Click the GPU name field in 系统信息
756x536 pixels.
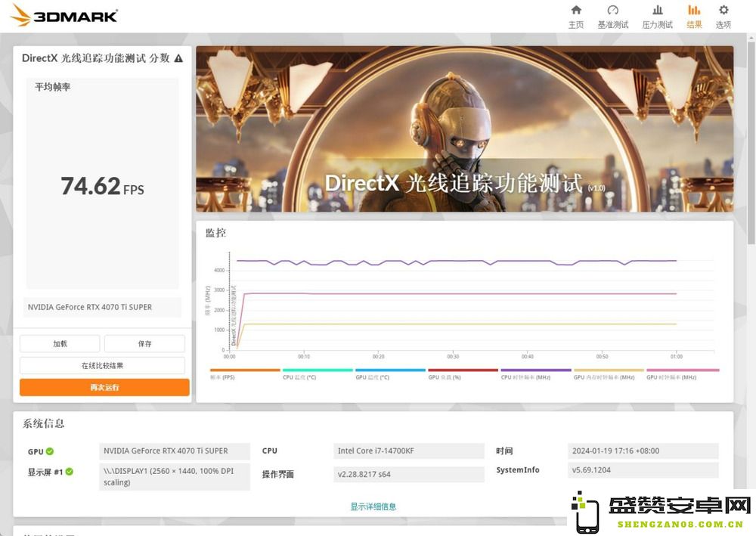click(x=175, y=451)
